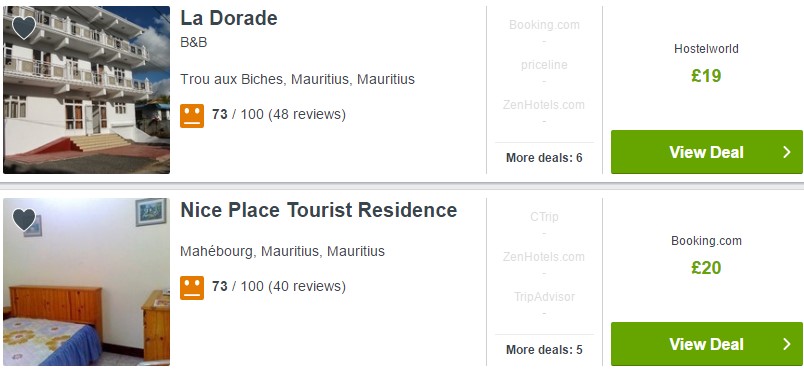The image size is (804, 369).
Task: Click the arrow on Nice Place View Deal
Action: [x=787, y=344]
